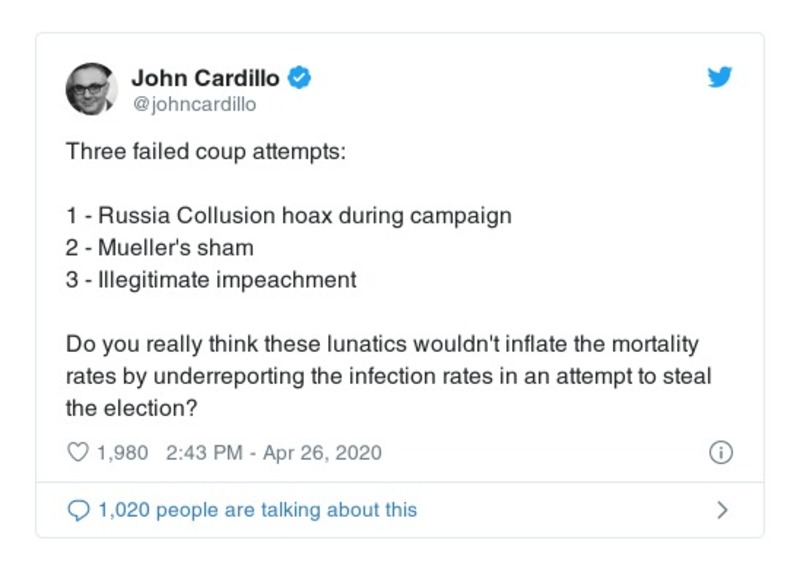Open the @johncardillo handle link
800x572 pixels.
(194, 105)
